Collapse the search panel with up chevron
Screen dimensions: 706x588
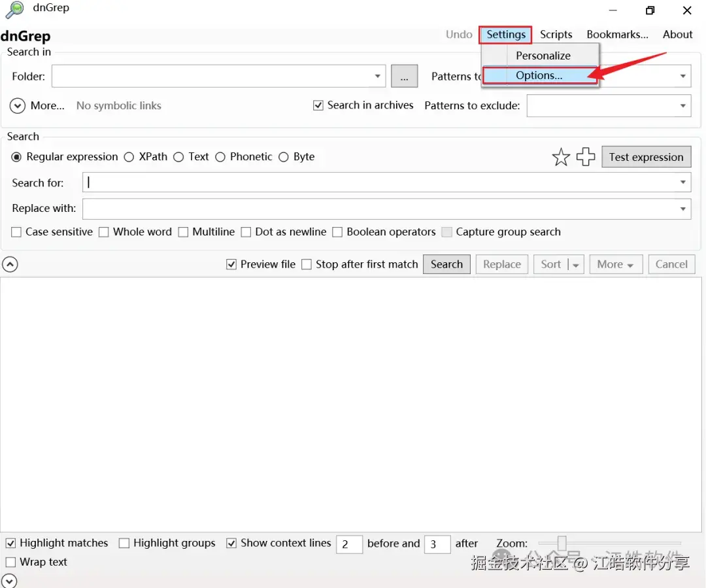click(10, 264)
